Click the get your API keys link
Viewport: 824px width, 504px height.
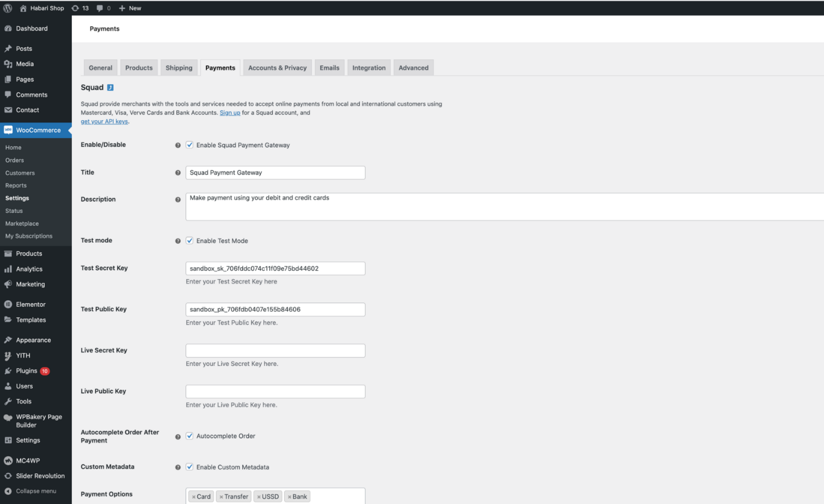[104, 121]
